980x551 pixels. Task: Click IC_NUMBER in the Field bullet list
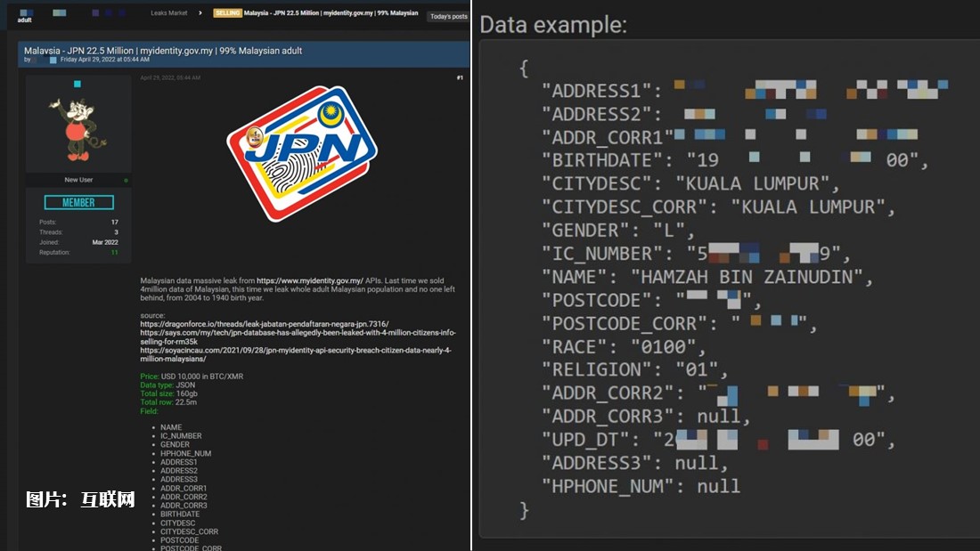181,436
